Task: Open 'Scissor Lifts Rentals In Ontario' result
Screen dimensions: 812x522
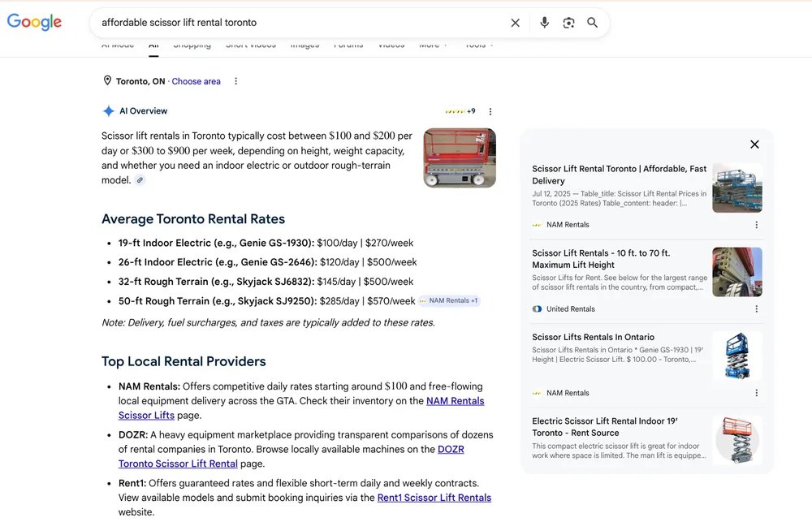Action: [x=593, y=337]
